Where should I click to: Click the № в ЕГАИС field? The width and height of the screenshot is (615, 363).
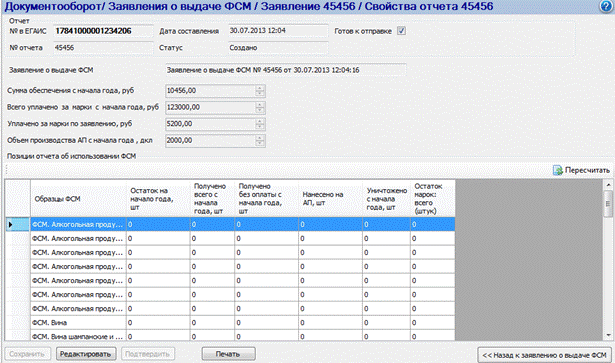point(104,31)
